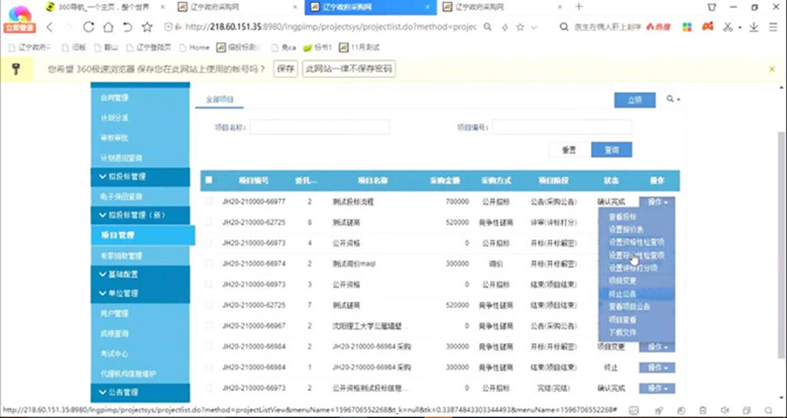Toggle the select-all checkbox in table header
Image resolution: width=787 pixels, height=418 pixels.
[x=209, y=180]
